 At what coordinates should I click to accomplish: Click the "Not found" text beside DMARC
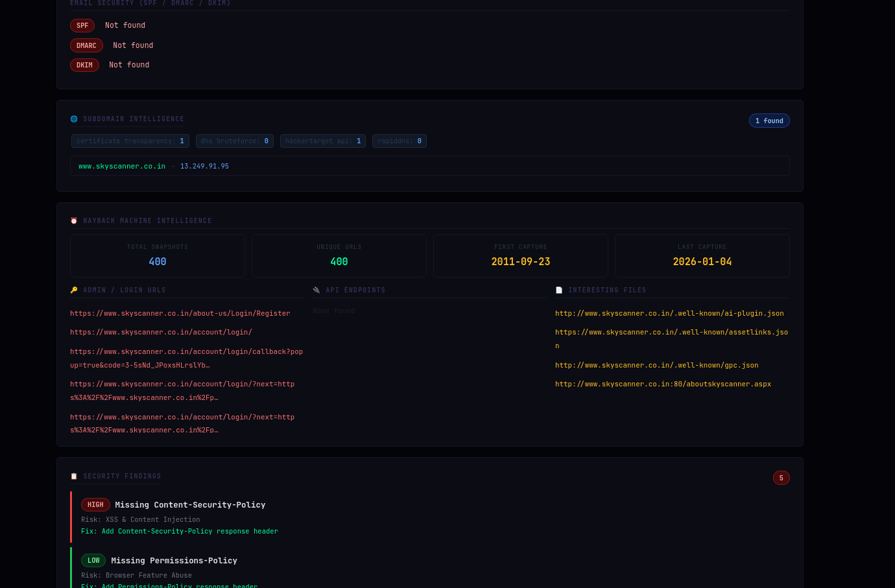pos(133,45)
